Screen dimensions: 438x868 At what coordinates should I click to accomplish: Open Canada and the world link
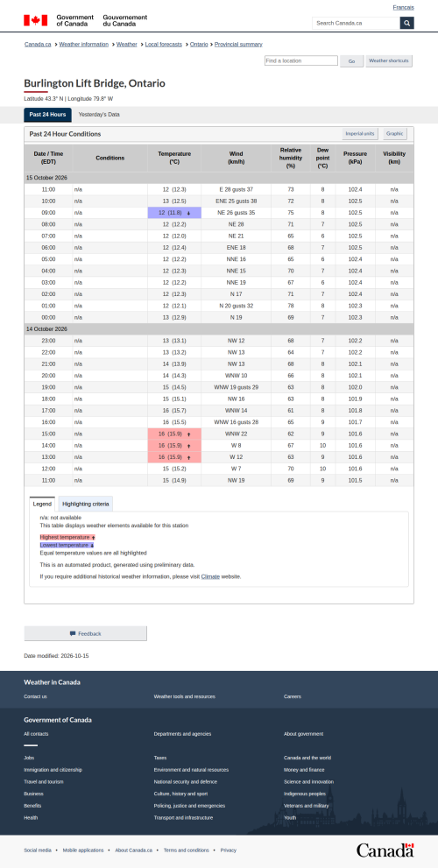point(307,758)
